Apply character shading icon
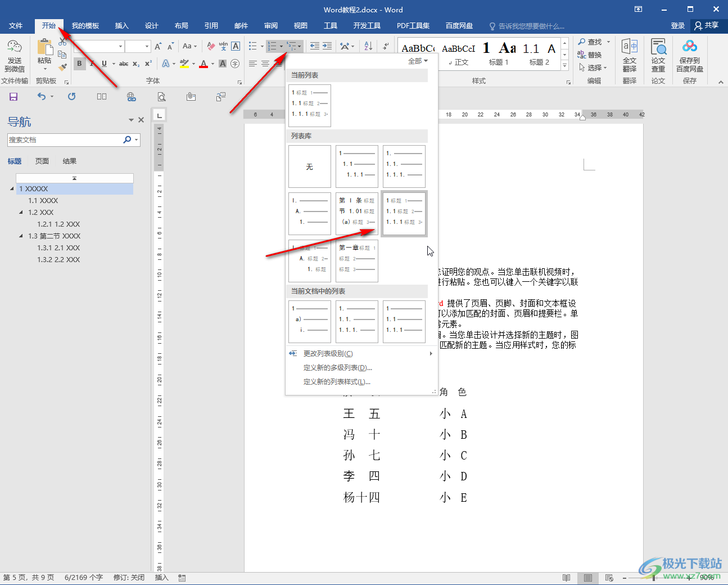This screenshot has width=728, height=585. (223, 64)
